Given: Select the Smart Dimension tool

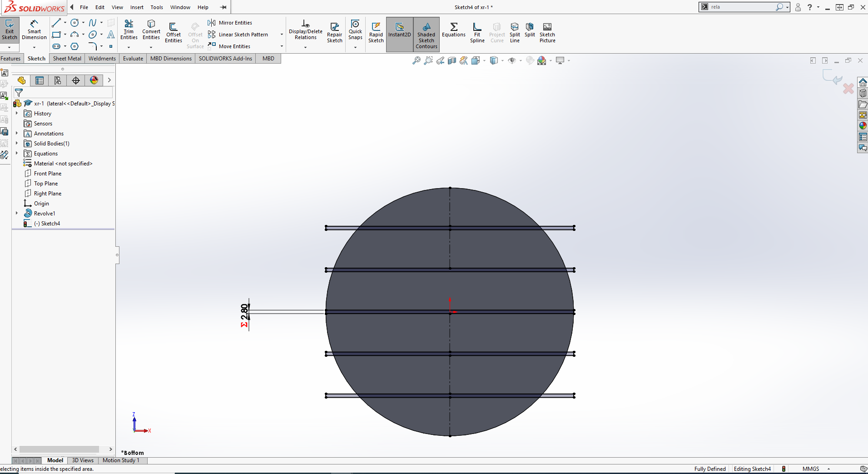Looking at the screenshot, I should point(34,30).
